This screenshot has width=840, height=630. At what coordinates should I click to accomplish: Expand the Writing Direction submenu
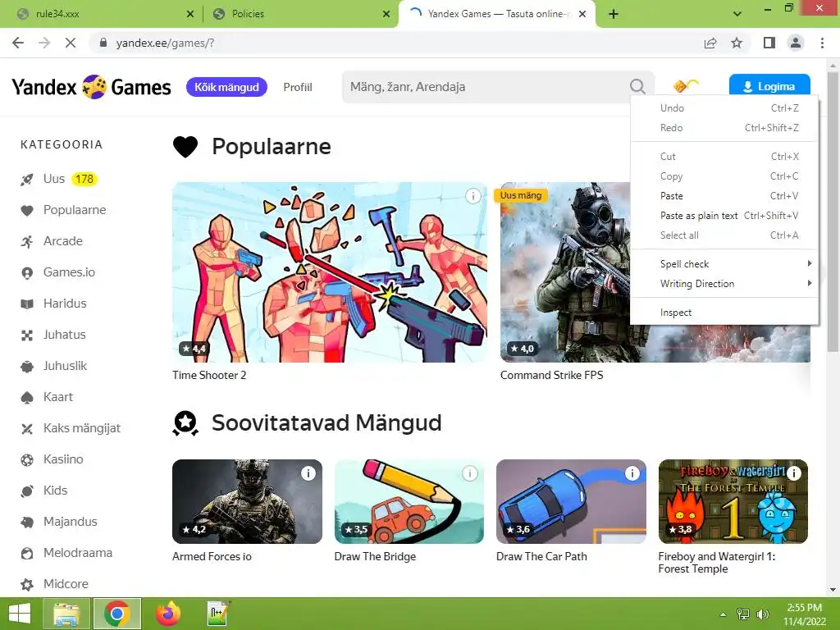724,283
